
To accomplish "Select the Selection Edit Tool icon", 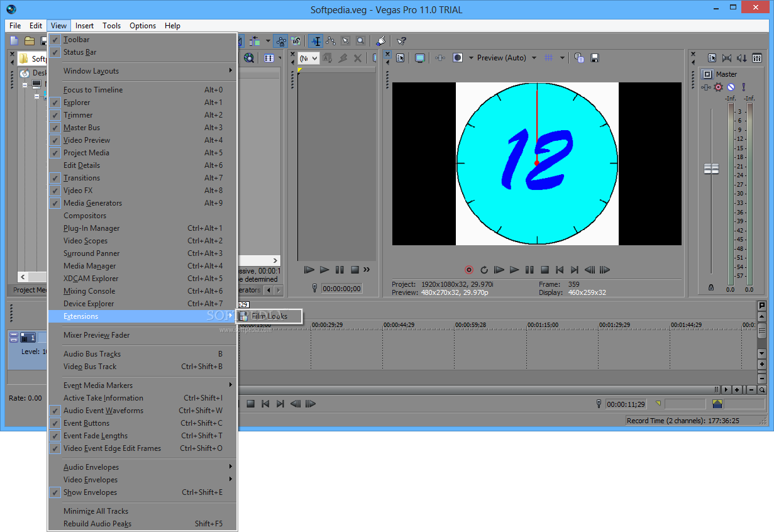I will pos(346,41).
